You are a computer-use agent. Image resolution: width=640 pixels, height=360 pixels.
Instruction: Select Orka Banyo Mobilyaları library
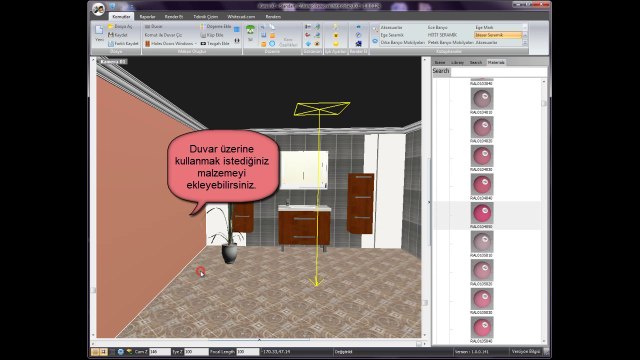point(402,42)
